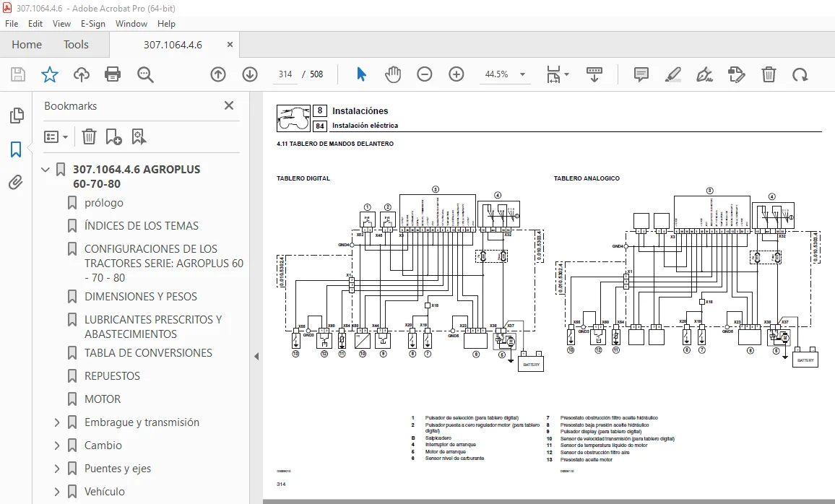Switch to the Tools tab
The image size is (835, 504).
[x=76, y=45]
